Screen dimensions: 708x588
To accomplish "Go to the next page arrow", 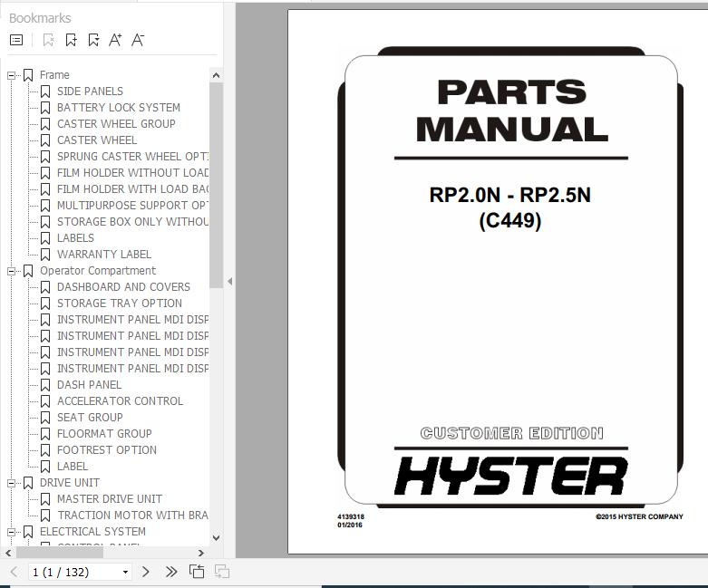I will coord(145,573).
